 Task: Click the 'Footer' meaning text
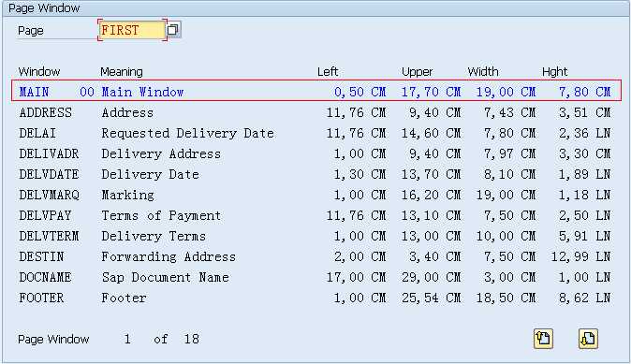[x=124, y=298]
